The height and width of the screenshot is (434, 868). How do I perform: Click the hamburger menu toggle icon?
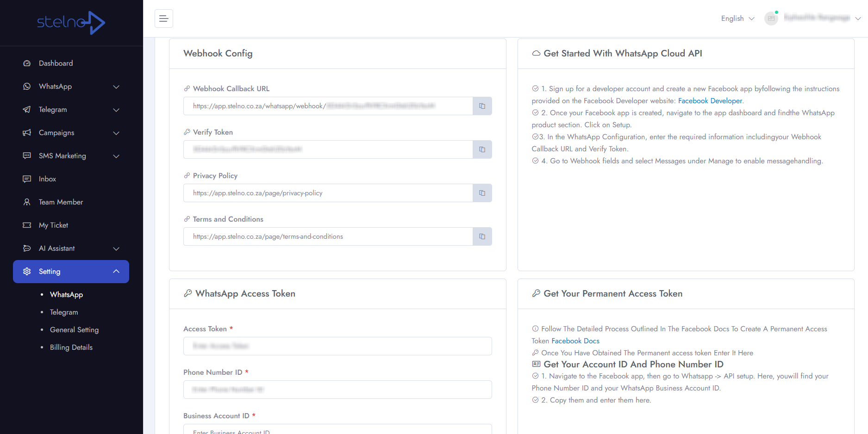pos(163,19)
